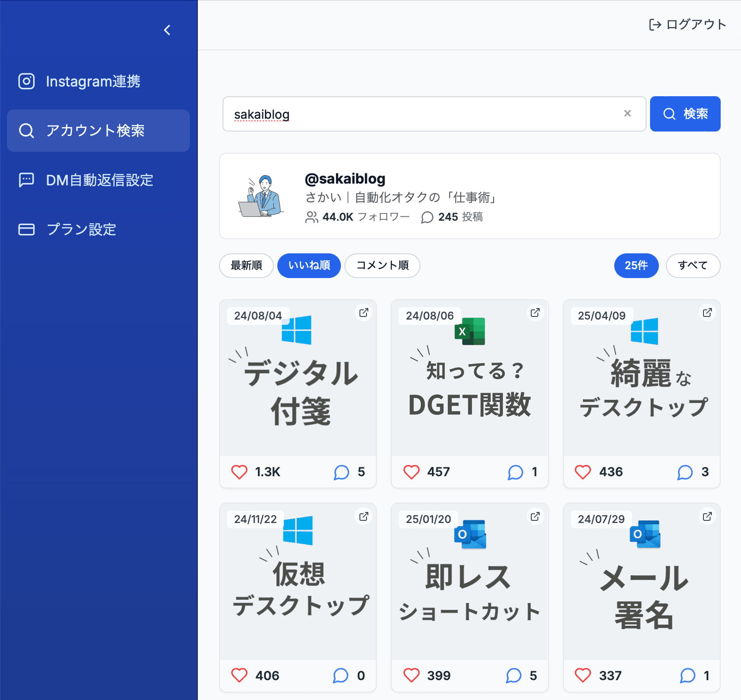Open プラン設定 via its card icon
Viewport: 741px width, 700px height.
pyautogui.click(x=26, y=229)
